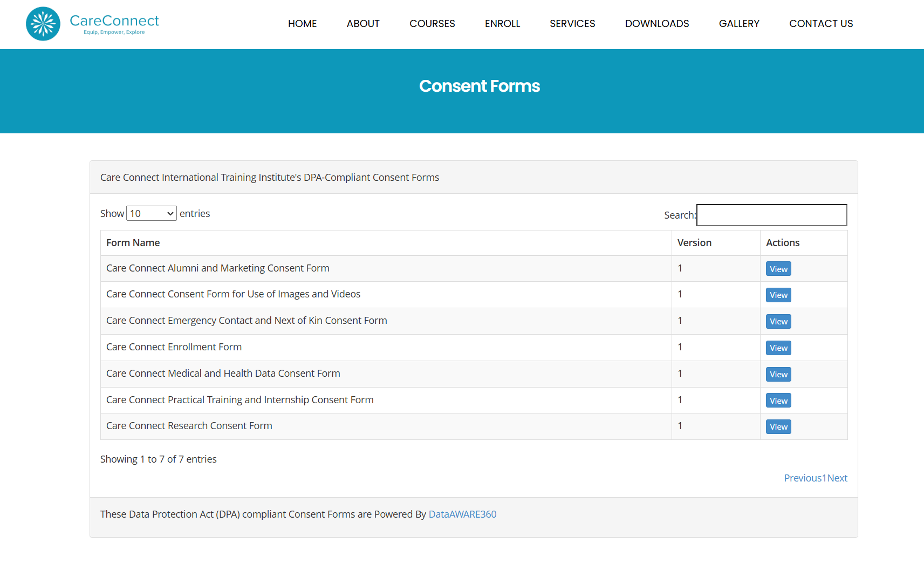This screenshot has height=563, width=924.
Task: Click the Next pagination link
Action: 837,478
